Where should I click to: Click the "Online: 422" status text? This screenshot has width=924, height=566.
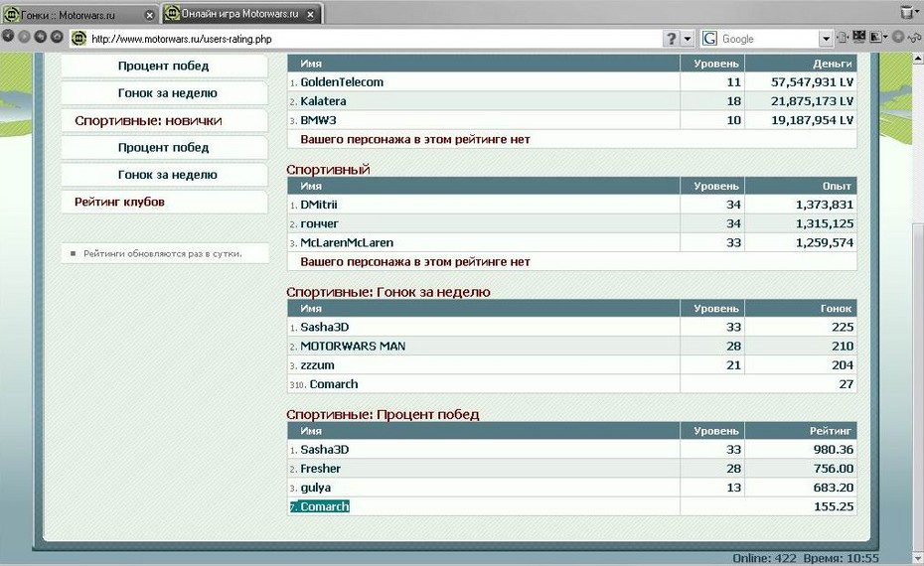(764, 558)
